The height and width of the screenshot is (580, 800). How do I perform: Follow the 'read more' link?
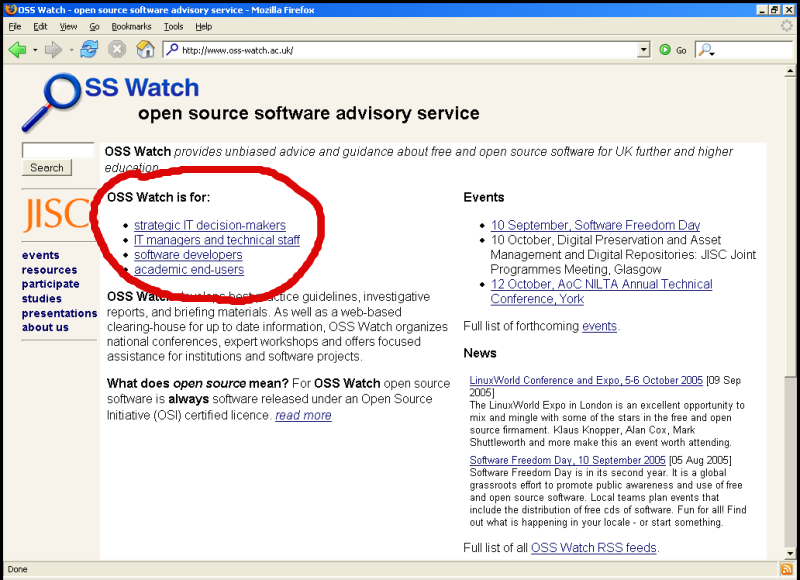pyautogui.click(x=304, y=416)
